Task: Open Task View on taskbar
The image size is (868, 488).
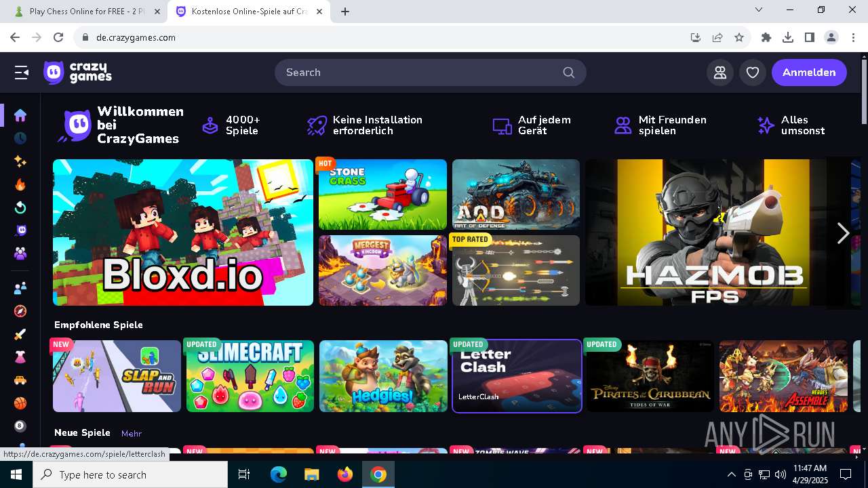Action: pos(244,474)
